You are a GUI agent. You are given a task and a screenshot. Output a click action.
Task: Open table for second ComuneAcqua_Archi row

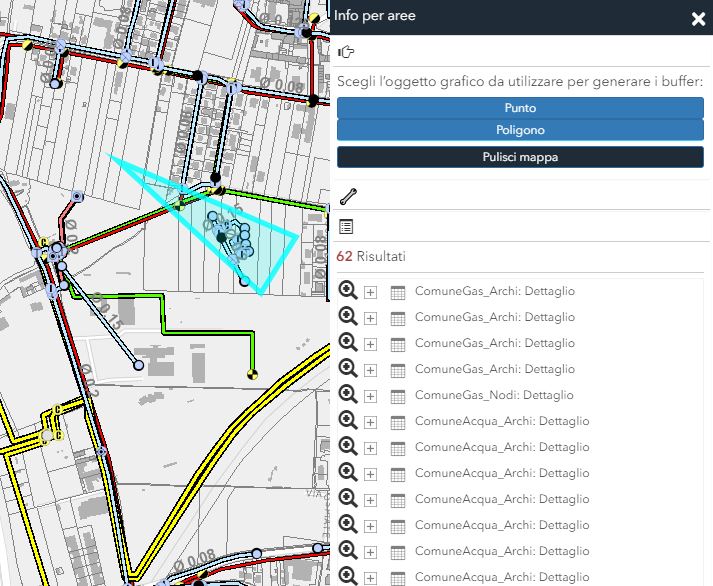[x=398, y=448]
